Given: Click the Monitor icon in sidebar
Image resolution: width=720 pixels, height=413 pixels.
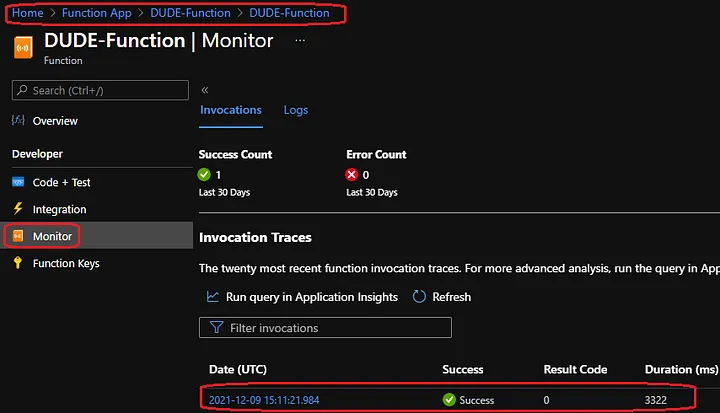Looking at the screenshot, I should tap(18, 237).
